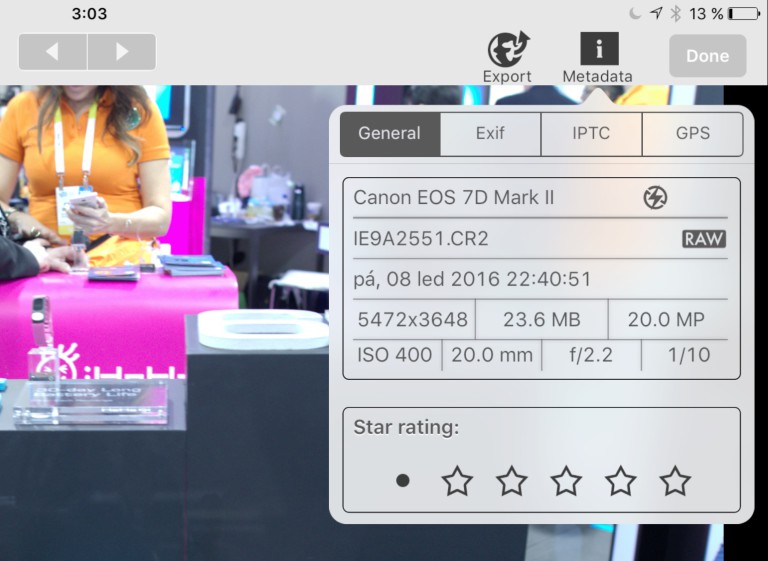Image resolution: width=768 pixels, height=561 pixels.
Task: Go to previous photo arrow
Action: [x=53, y=51]
